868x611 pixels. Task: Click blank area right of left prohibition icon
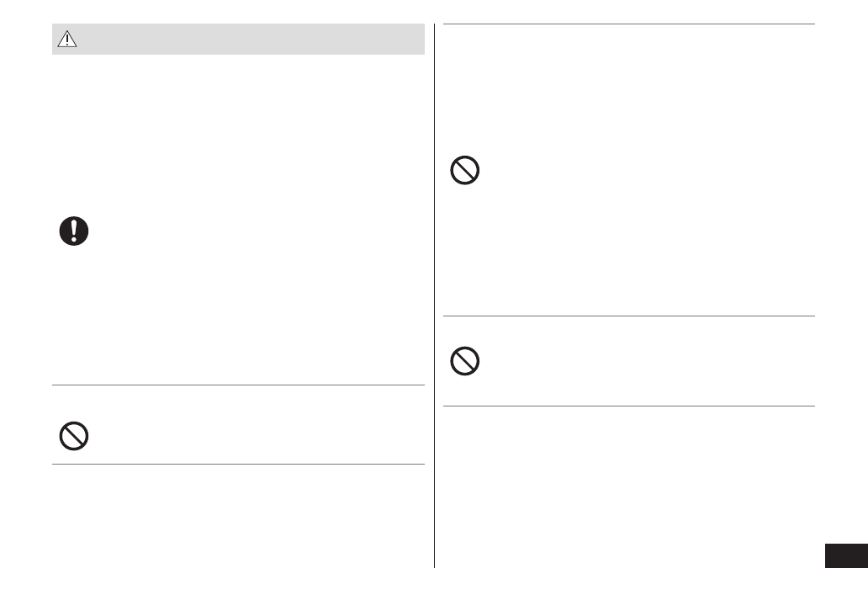252,436
